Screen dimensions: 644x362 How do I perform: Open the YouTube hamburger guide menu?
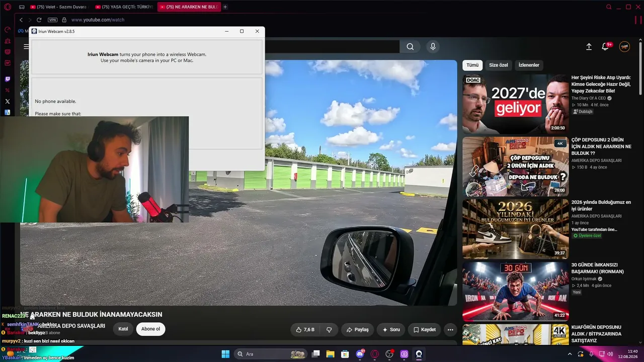click(x=26, y=47)
